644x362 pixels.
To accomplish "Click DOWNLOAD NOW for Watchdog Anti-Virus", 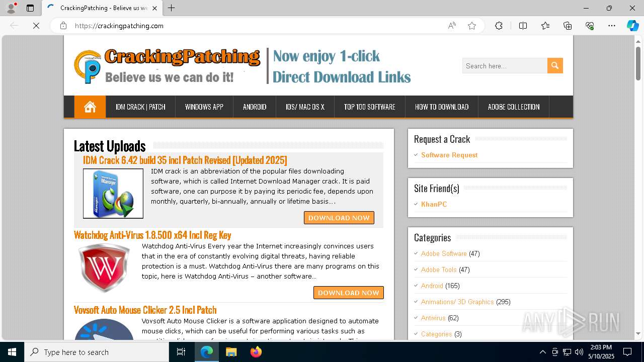I will click(349, 293).
